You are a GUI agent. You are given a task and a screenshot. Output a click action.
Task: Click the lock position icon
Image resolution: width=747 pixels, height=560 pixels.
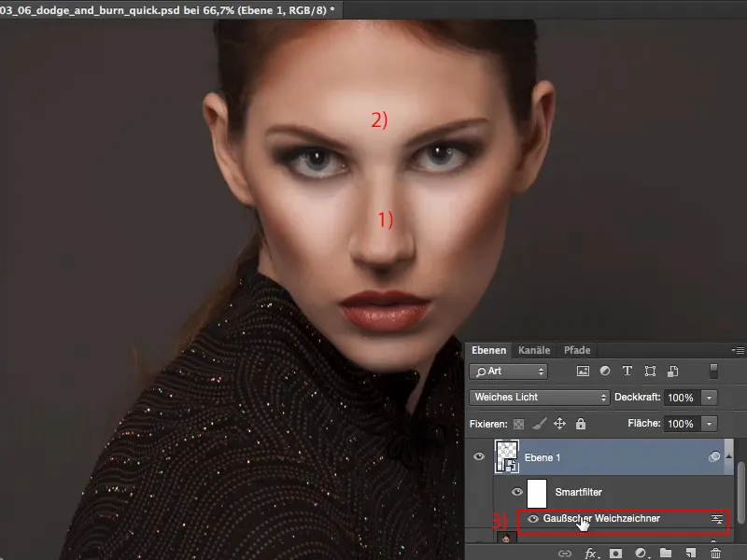559,424
